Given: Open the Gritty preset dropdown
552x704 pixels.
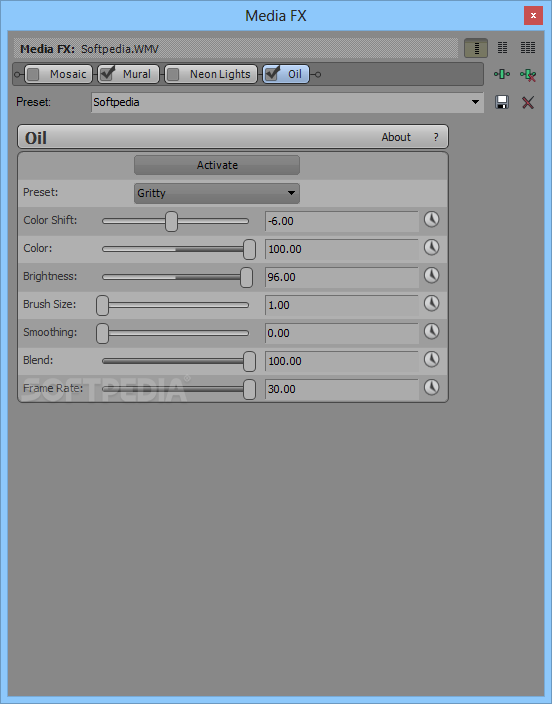Looking at the screenshot, I should point(217,193).
